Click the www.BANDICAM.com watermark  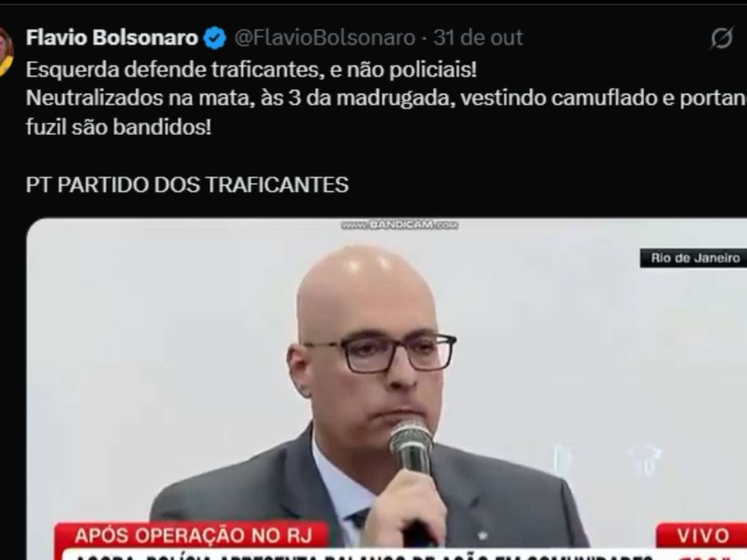399,225
